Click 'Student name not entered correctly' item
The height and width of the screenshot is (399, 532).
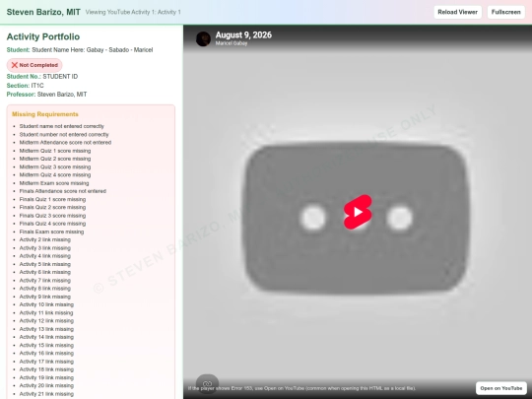pyautogui.click(x=62, y=126)
